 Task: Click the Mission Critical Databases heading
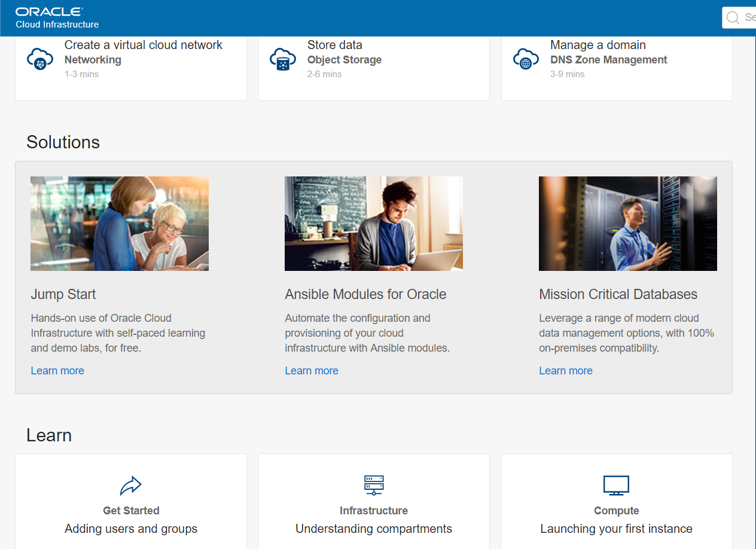point(618,294)
